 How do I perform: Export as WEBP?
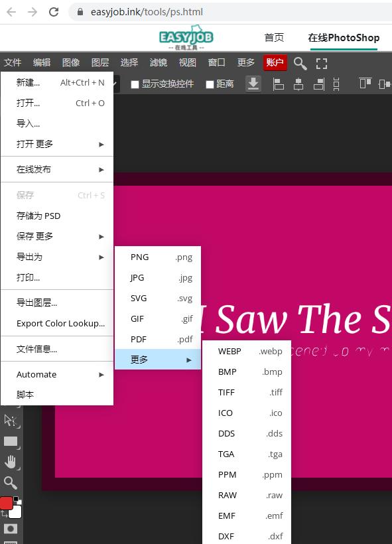(x=247, y=352)
